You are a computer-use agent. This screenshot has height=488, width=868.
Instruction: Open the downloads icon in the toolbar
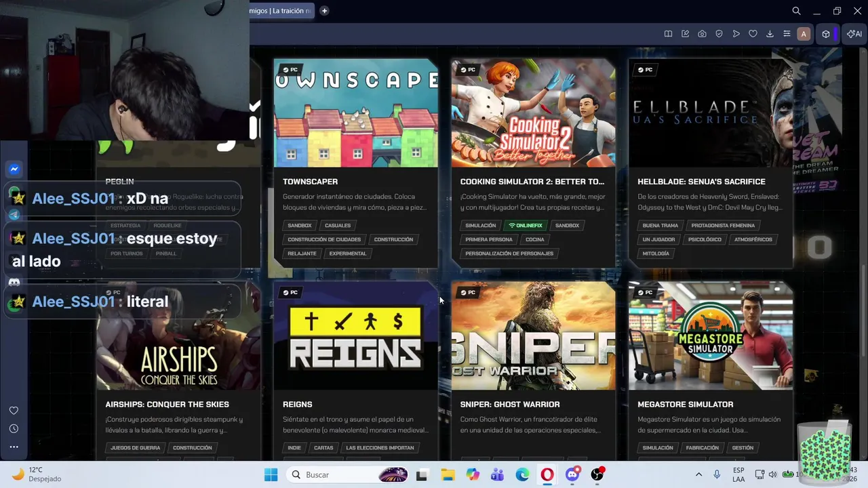(x=770, y=34)
